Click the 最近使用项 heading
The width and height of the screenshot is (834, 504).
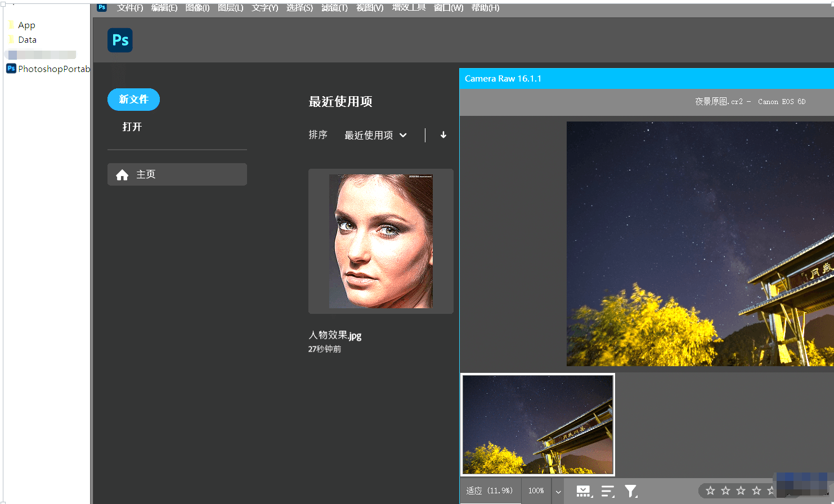click(x=340, y=102)
